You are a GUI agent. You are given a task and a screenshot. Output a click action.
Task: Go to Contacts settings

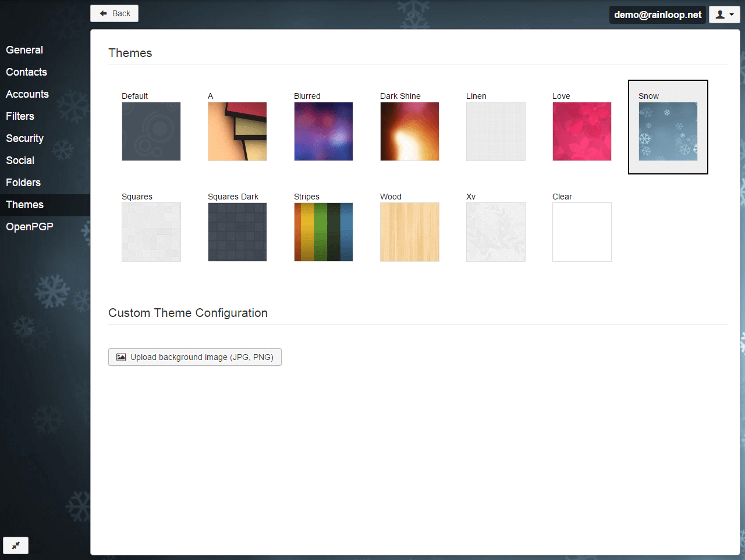coord(27,72)
